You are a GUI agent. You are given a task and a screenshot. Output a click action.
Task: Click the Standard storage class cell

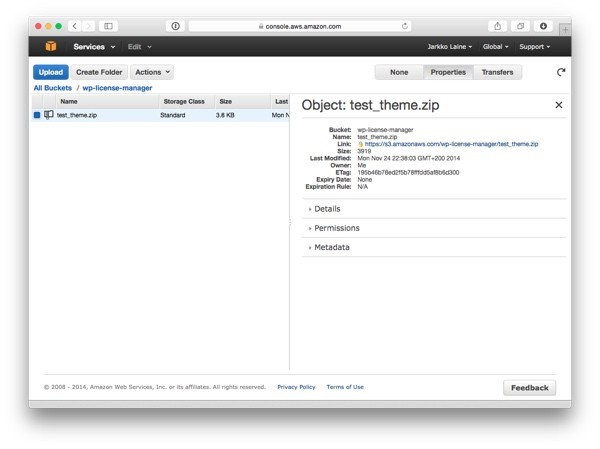click(x=173, y=115)
